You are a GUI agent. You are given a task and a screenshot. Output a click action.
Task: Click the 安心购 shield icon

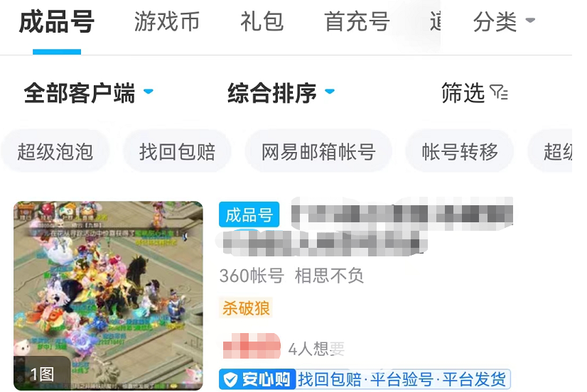(230, 380)
